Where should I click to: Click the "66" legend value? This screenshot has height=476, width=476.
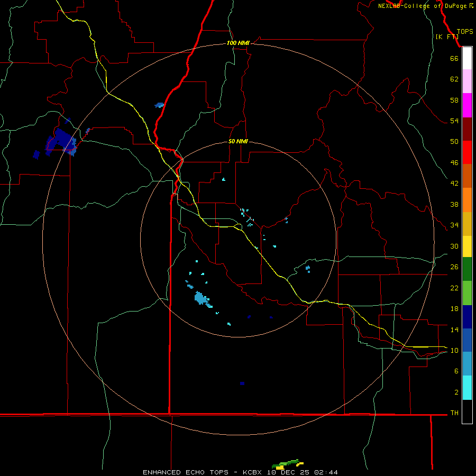pos(454,58)
